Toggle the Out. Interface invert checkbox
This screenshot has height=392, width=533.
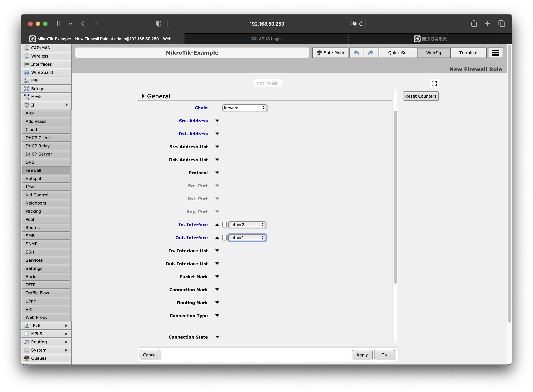(x=224, y=238)
